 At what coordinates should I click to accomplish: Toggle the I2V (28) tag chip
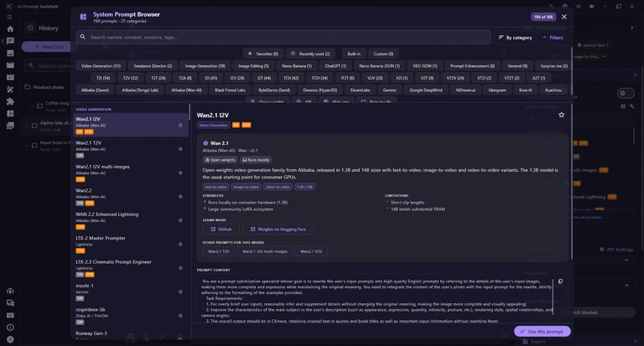point(237,78)
